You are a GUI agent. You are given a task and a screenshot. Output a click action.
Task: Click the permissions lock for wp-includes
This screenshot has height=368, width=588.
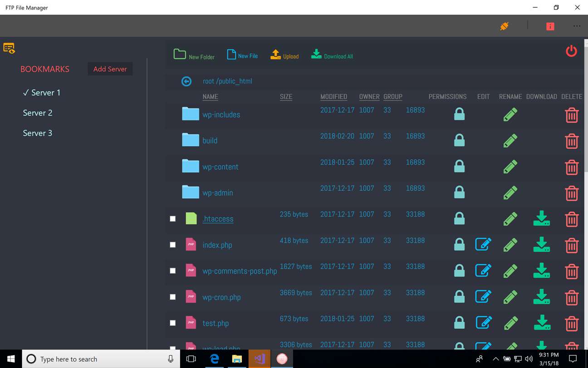(x=459, y=114)
